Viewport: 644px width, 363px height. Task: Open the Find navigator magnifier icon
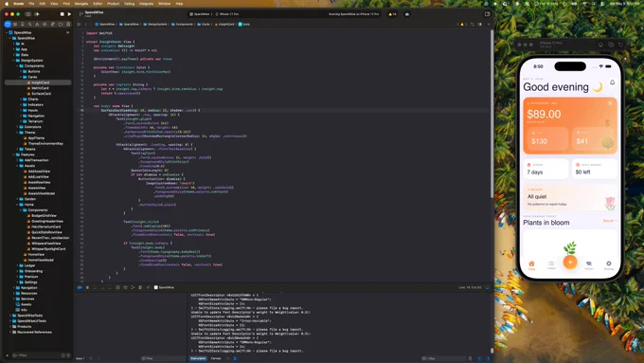point(30,25)
